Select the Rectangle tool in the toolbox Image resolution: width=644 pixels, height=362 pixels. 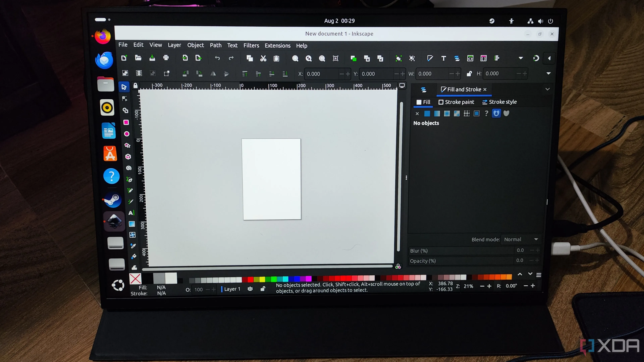[126, 122]
